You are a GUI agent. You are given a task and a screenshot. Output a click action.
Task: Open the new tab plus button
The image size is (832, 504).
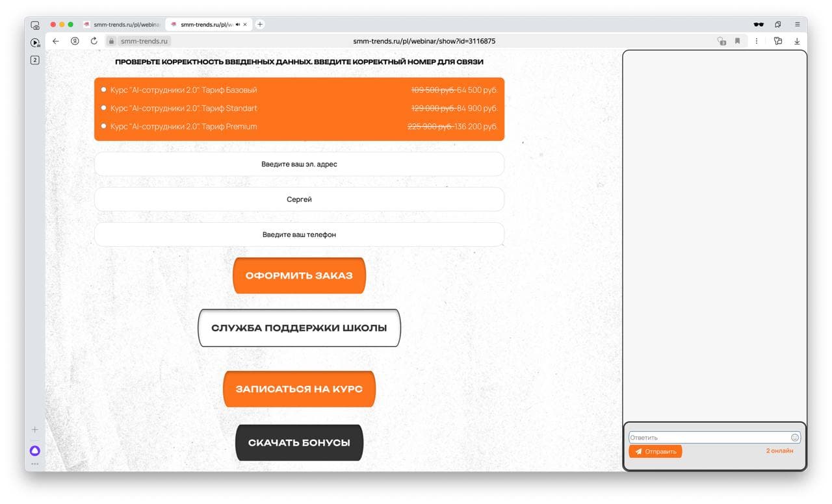260,24
